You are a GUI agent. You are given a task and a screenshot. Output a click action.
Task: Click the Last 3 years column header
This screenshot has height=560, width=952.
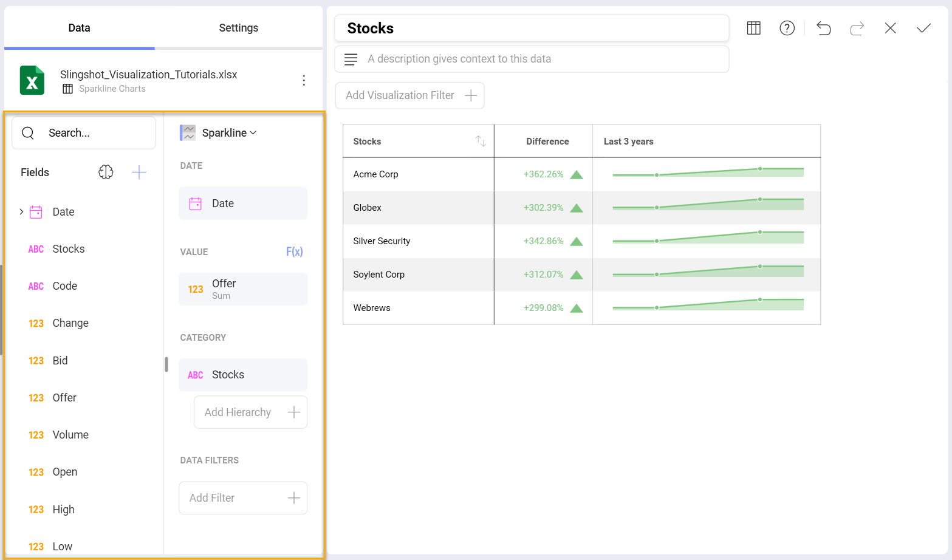(x=629, y=142)
